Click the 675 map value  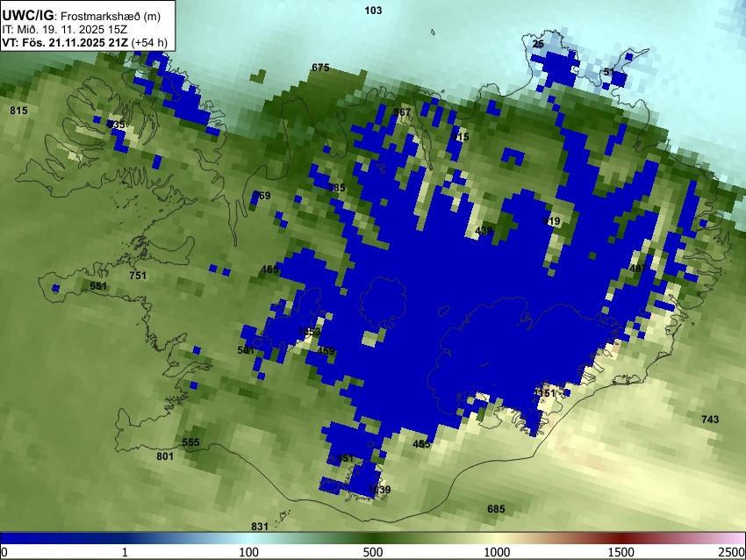coord(320,68)
